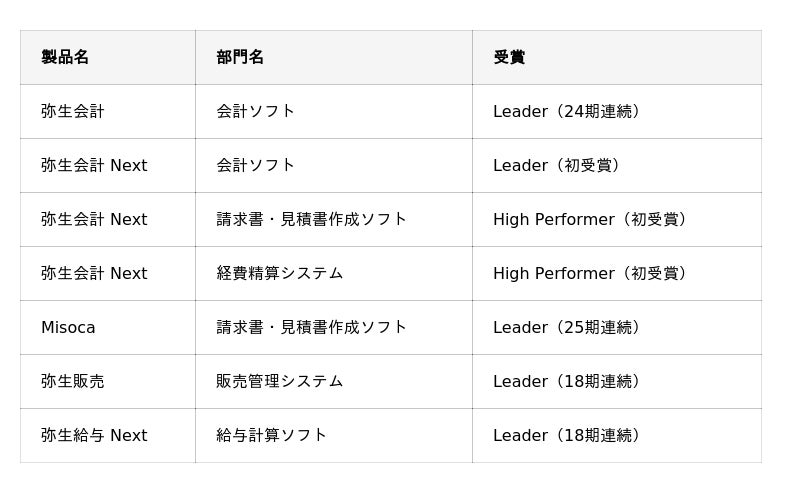Click 会計ソフト cell in first 弥生会計 row
800x493 pixels.
[334, 111]
